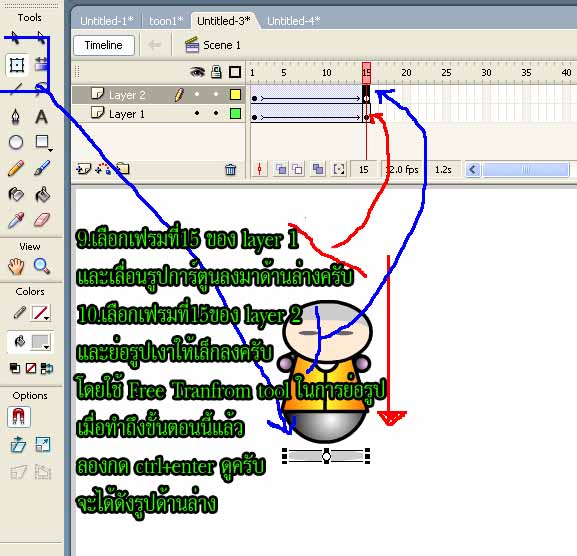Toggle Snap to Objects magnet option
Viewport: 577px width, 556px height.
click(18, 417)
